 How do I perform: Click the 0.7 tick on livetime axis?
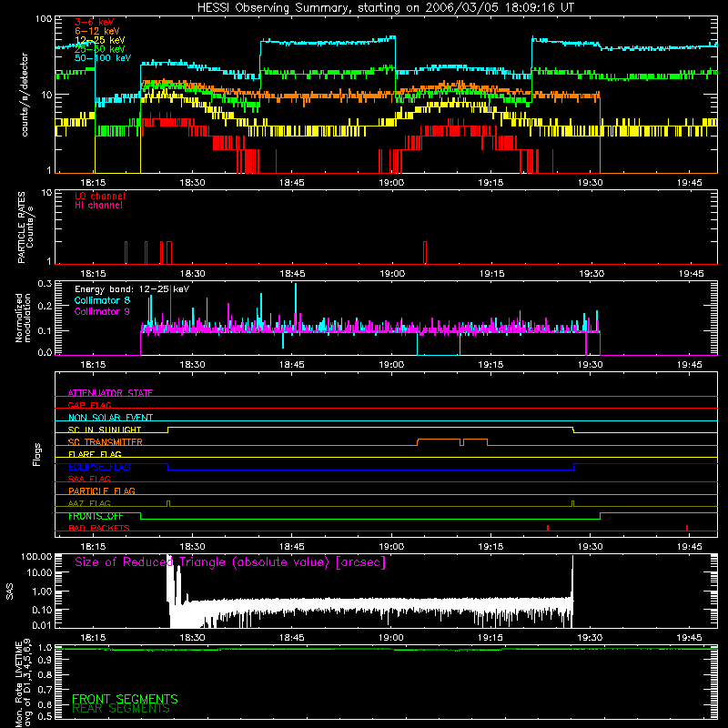(45, 690)
